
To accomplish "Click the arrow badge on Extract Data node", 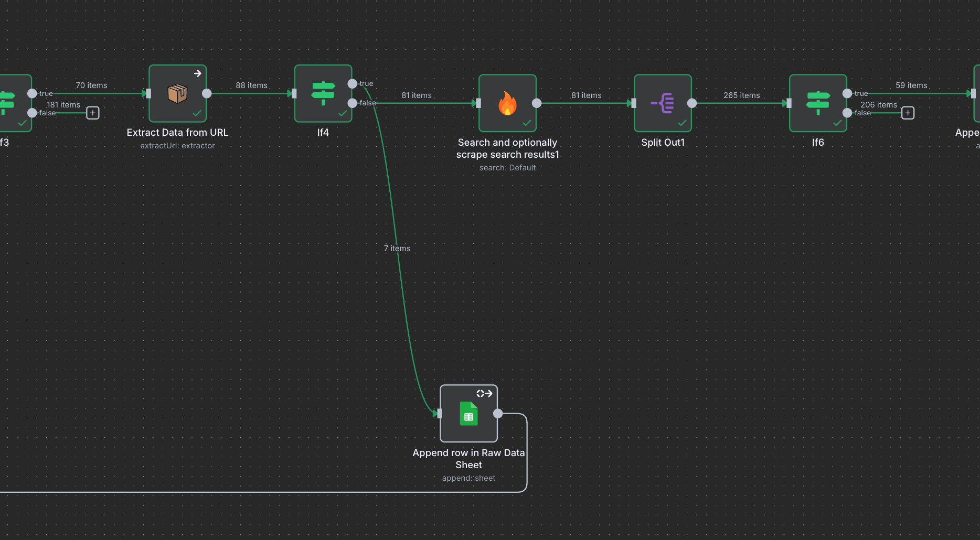I will 197,73.
